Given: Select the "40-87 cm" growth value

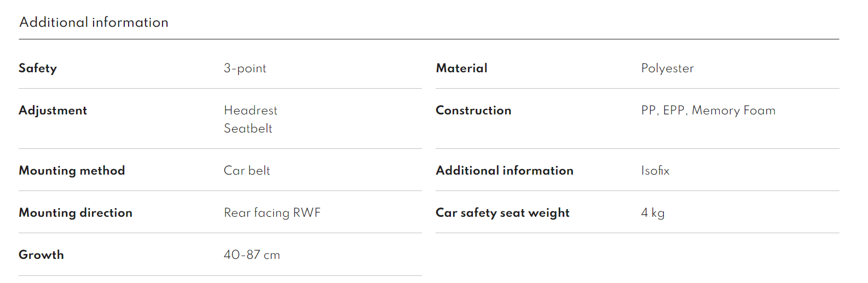Looking at the screenshot, I should (252, 255).
